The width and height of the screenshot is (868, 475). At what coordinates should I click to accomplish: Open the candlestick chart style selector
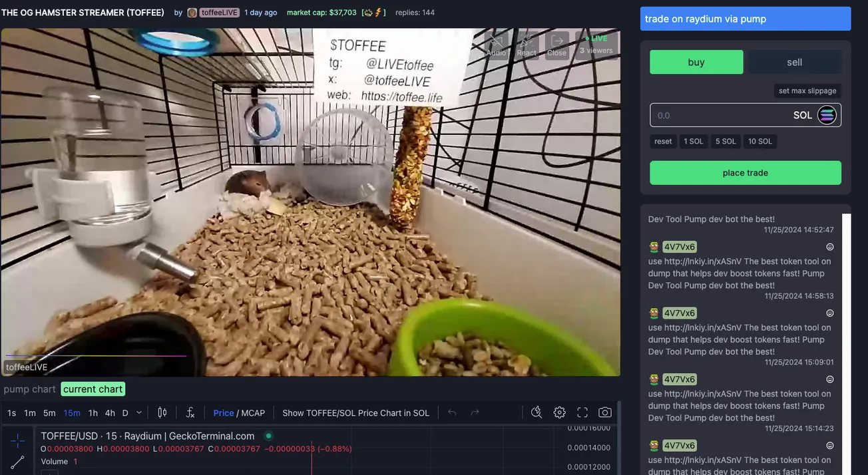tap(162, 412)
